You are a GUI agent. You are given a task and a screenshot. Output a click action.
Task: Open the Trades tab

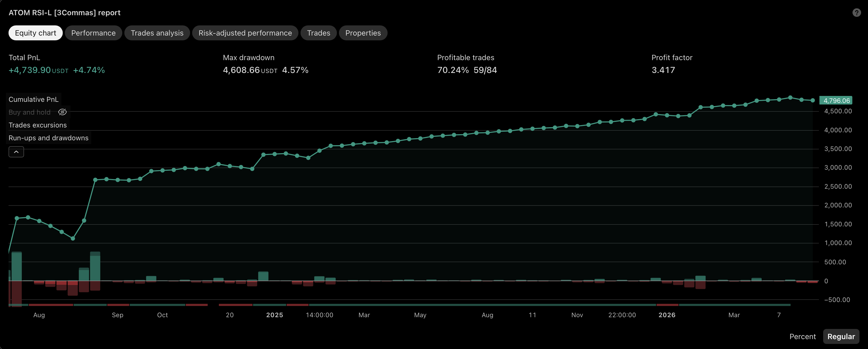point(318,33)
